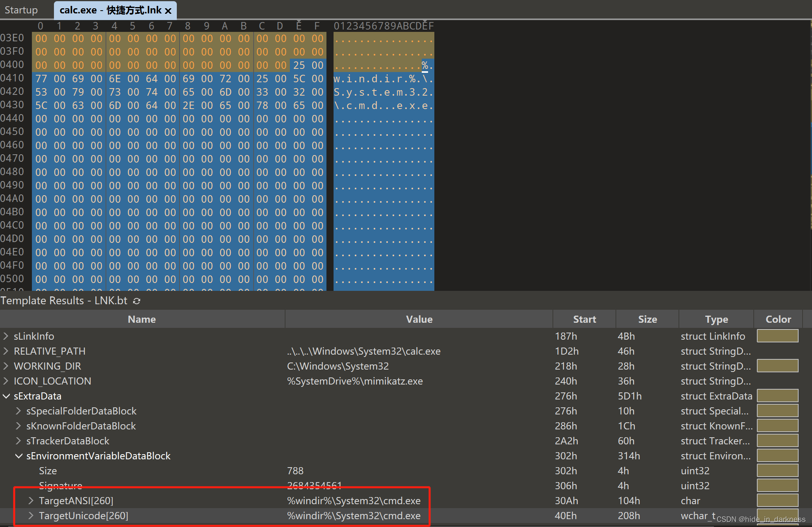Expand sTrackerDataBlock node
Viewport: 812px width, 527px height.
tap(19, 441)
